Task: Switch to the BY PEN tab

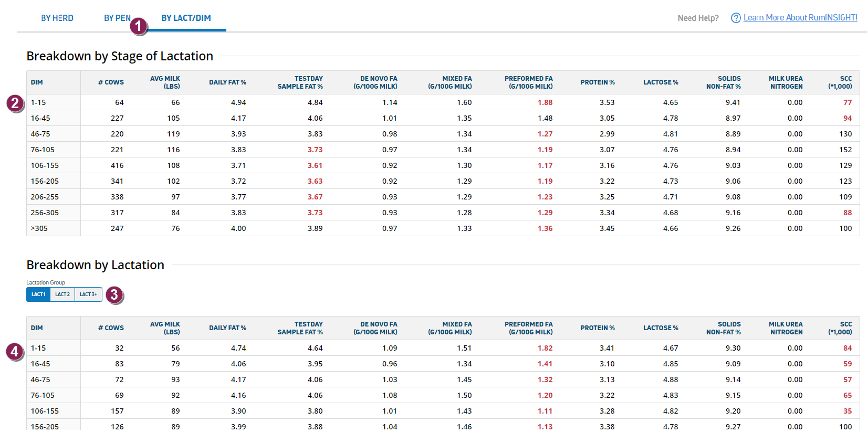Action: (117, 18)
